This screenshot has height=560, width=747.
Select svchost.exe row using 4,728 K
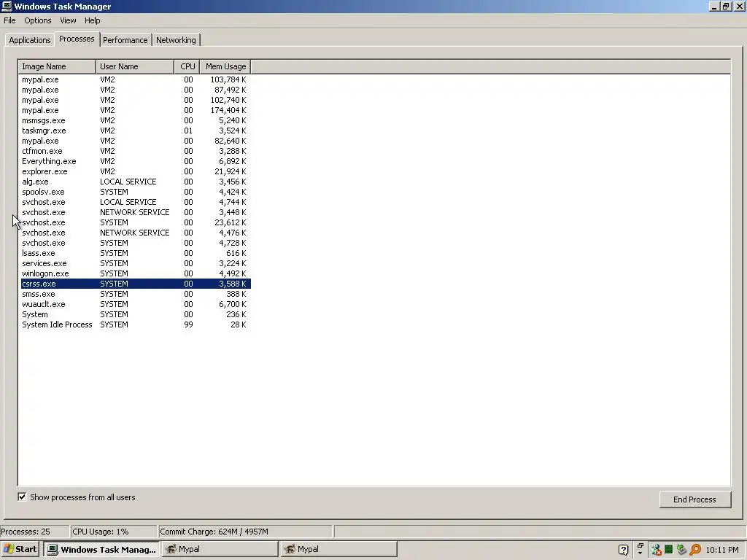[135, 243]
